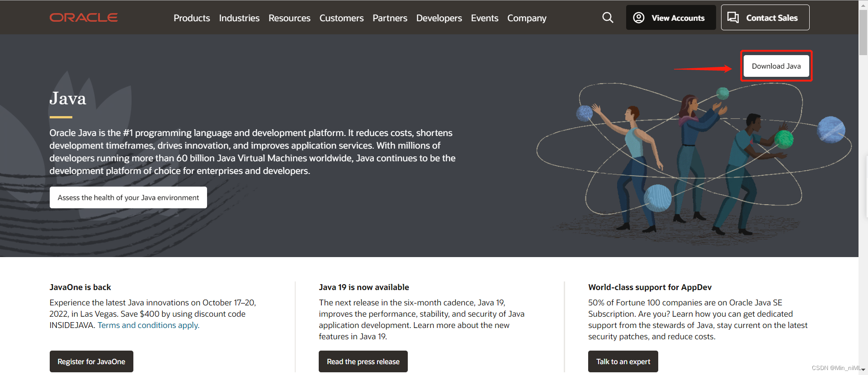Viewport: 868px width, 375px height.
Task: Click Read the press release button
Action: coord(363,361)
